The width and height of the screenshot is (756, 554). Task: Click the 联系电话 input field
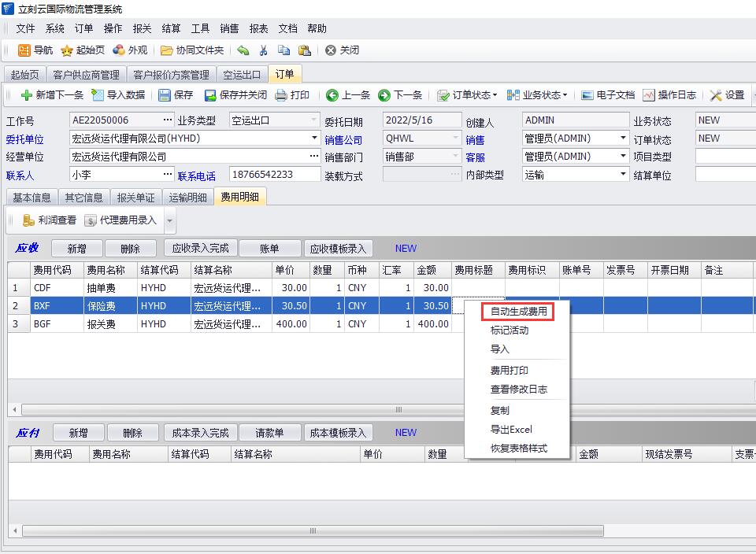272,175
